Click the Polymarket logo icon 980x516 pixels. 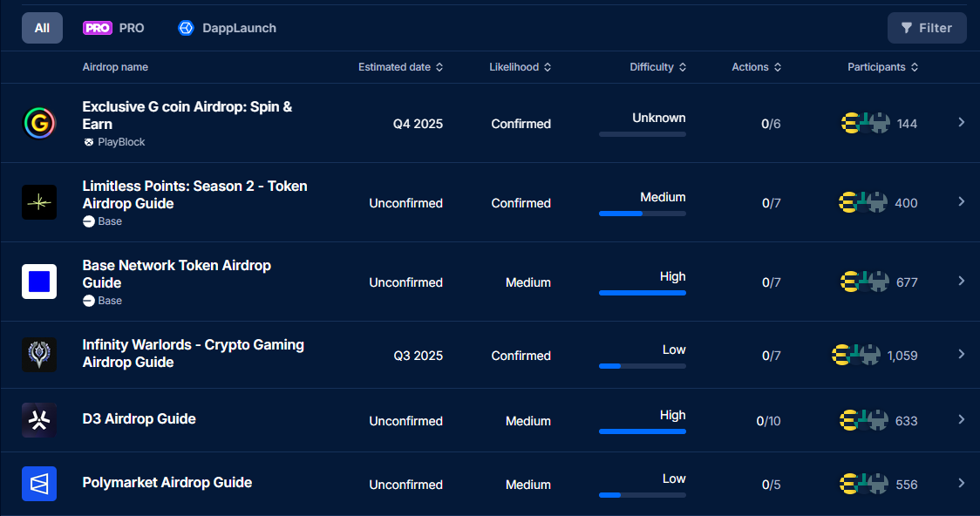point(39,484)
